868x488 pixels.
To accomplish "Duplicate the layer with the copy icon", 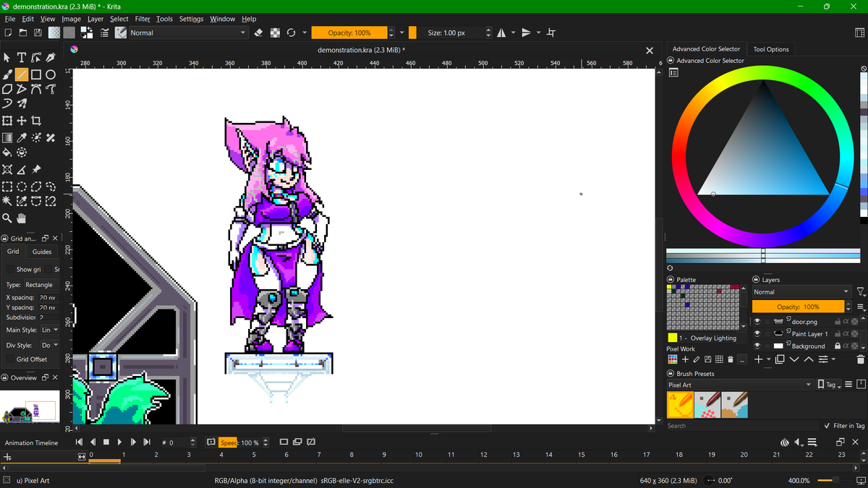I will [780, 359].
